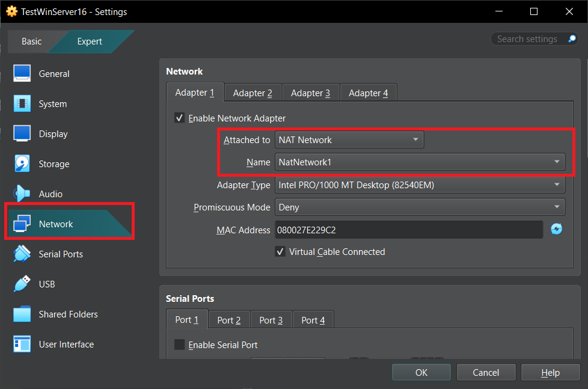The image size is (588, 389).
Task: Check Enable Serial Port checkbox
Action: point(179,345)
